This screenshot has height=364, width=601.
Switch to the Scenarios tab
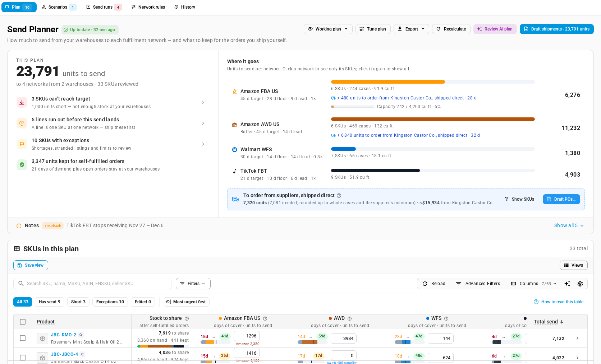pyautogui.click(x=59, y=7)
